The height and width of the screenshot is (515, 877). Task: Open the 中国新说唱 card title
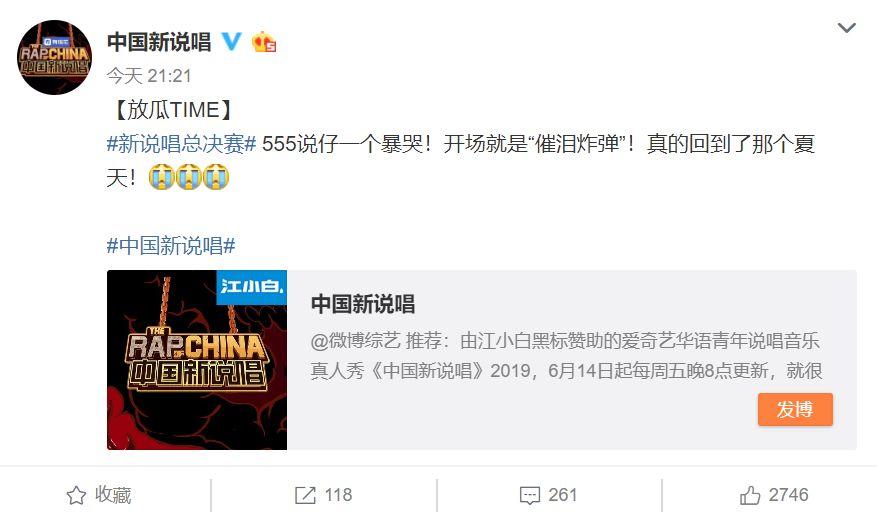pyautogui.click(x=363, y=304)
